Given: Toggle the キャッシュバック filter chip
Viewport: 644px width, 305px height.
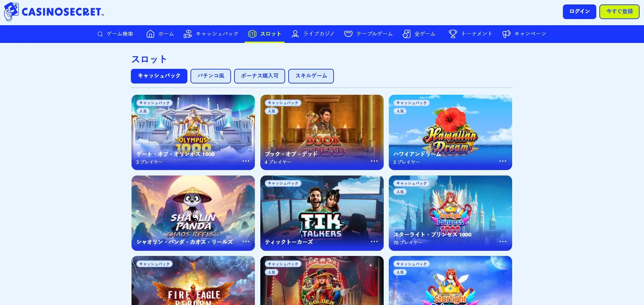Looking at the screenshot, I should (x=159, y=76).
